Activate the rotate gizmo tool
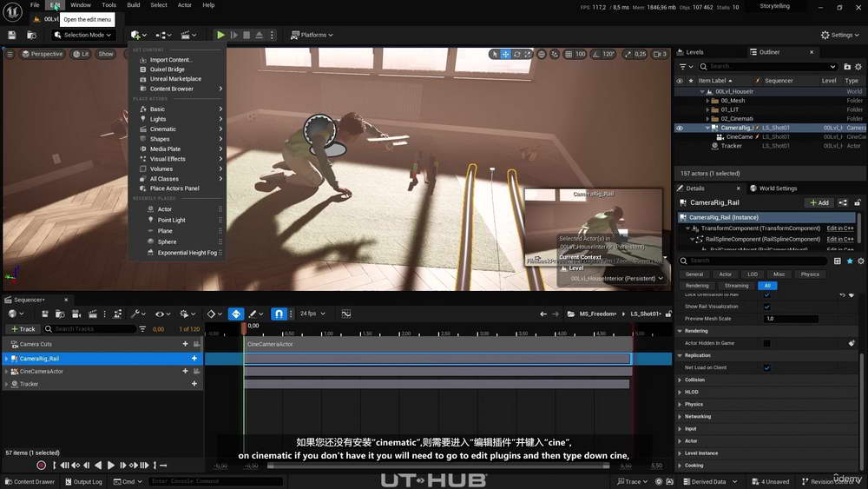Screen dimensions: 868x489 click(x=516, y=54)
